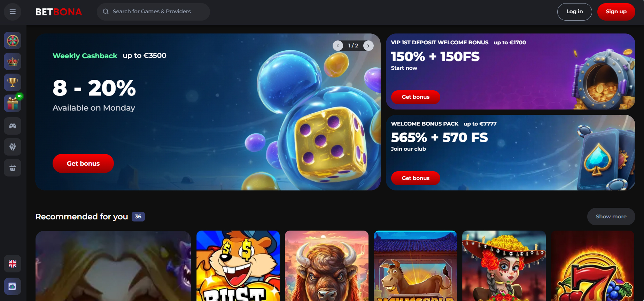Open the English language flag selector
The width and height of the screenshot is (644, 301).
(13, 264)
